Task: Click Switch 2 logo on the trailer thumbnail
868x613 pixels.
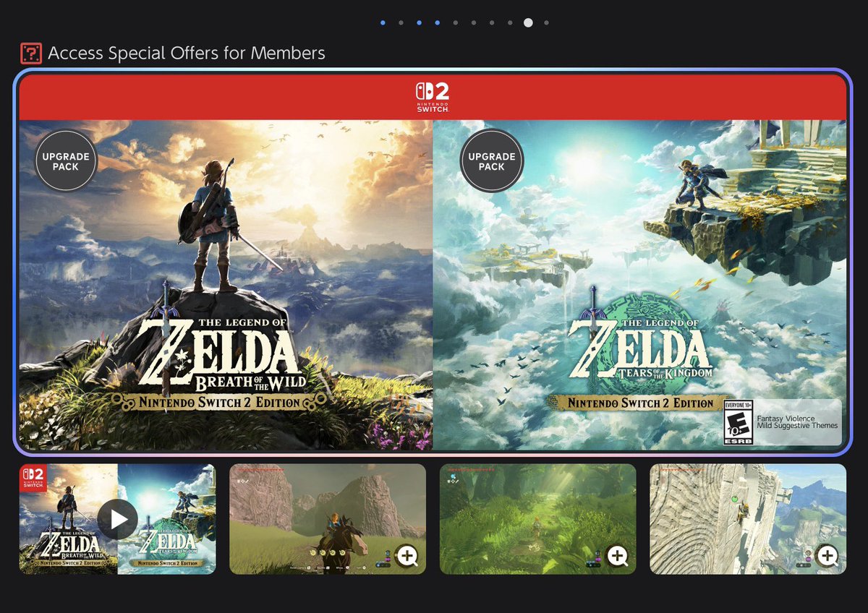Action: coord(33,478)
